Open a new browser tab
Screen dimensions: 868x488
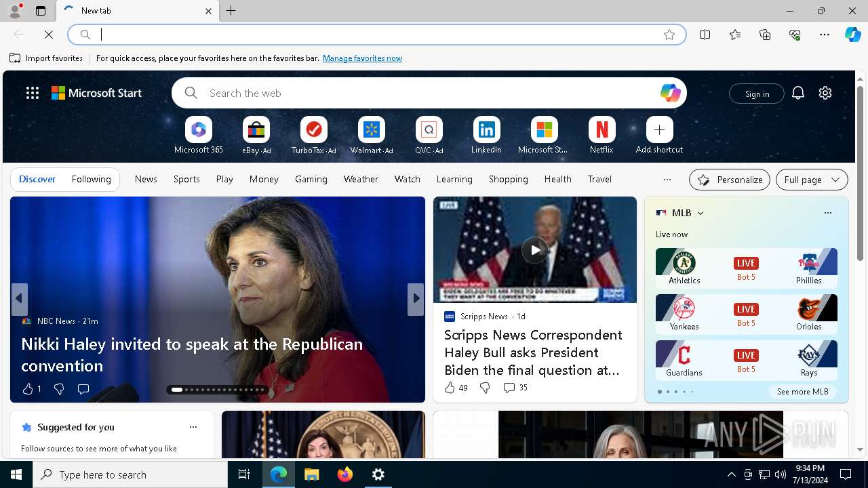(231, 11)
